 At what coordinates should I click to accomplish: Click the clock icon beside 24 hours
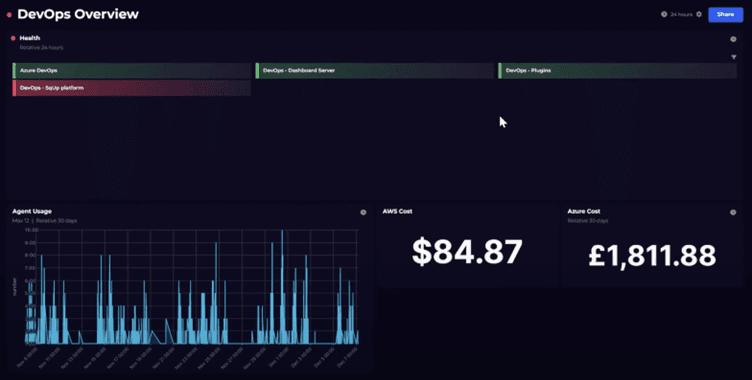point(664,14)
